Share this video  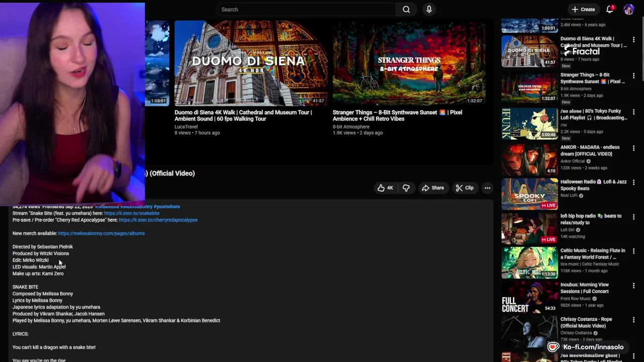[433, 188]
